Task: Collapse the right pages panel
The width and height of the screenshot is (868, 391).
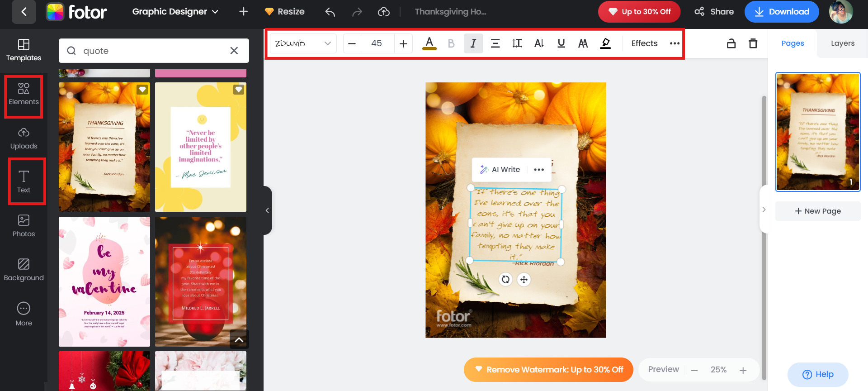Action: pos(764,210)
